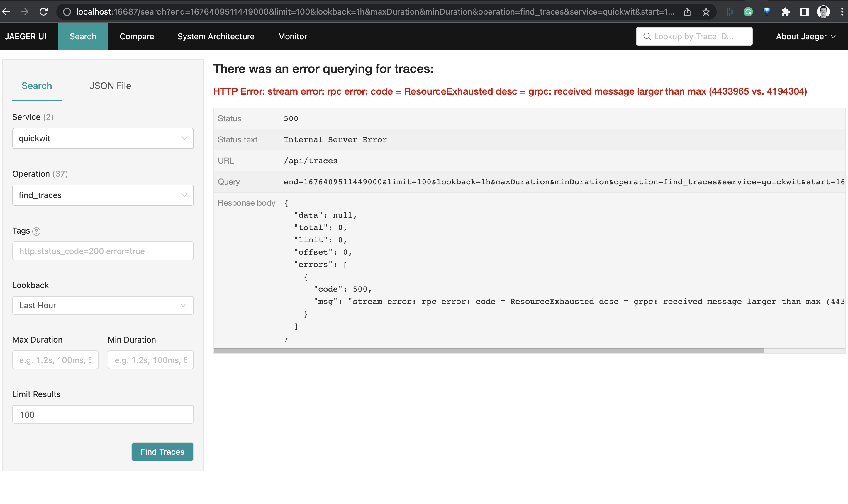Screen dimensions: 848x504
Task: Toggle the browser side panel icon
Action: click(804, 12)
